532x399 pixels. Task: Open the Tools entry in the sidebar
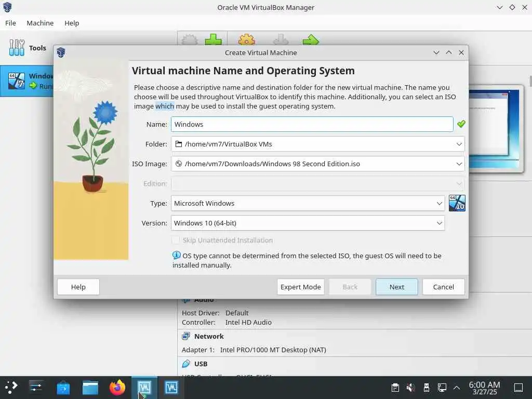(27, 48)
